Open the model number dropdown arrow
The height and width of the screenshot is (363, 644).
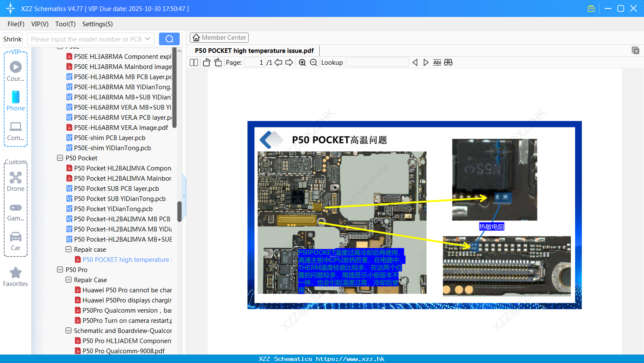(148, 39)
